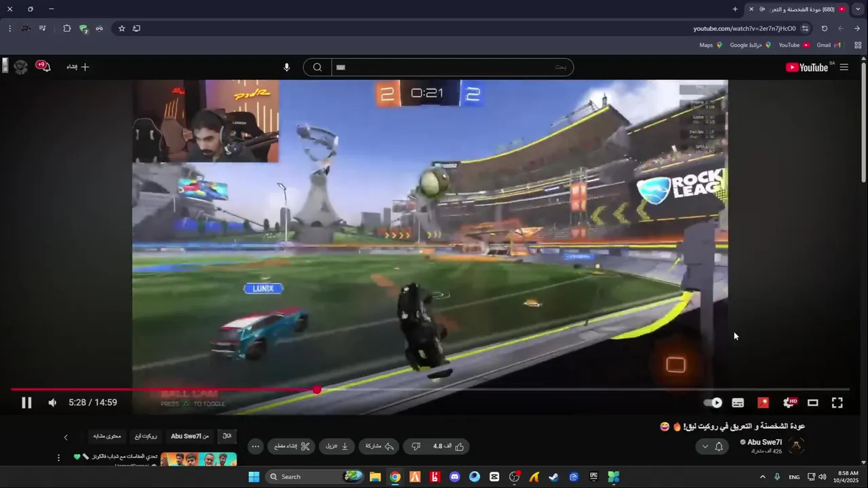Viewport: 868px width, 488px height.
Task: Click the search magnifier button
Action: point(317,67)
